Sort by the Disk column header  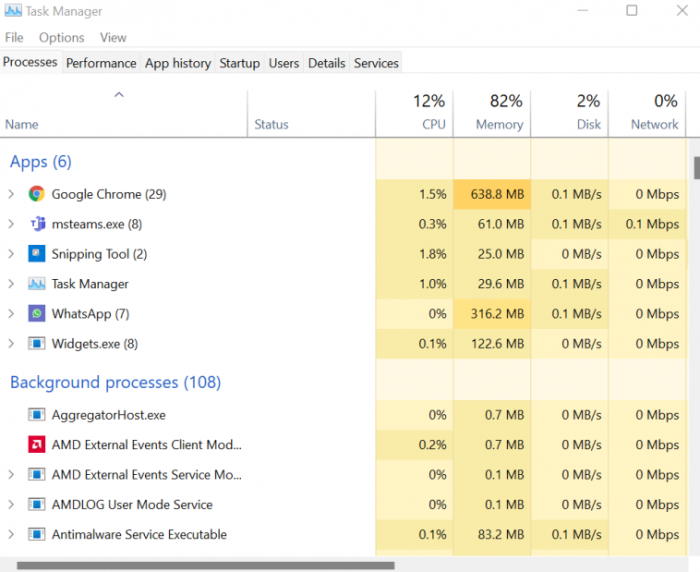coord(570,113)
